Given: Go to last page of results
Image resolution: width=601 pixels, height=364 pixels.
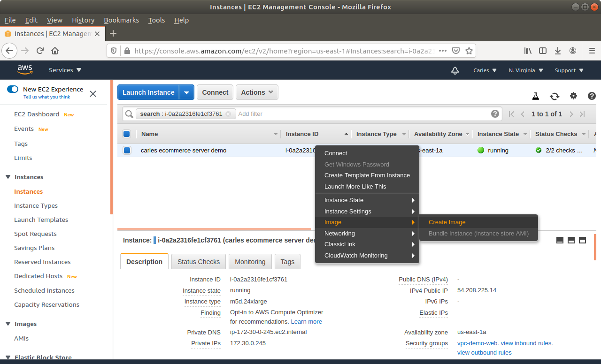Looking at the screenshot, I should tap(582, 114).
